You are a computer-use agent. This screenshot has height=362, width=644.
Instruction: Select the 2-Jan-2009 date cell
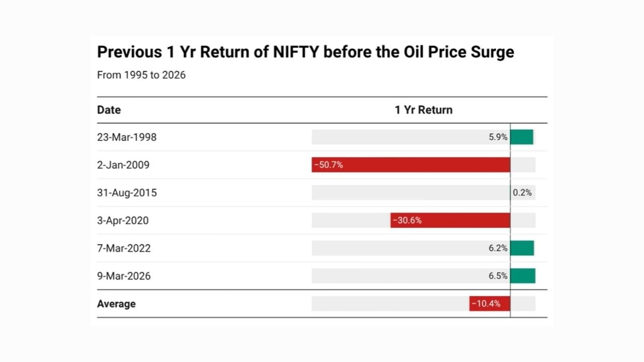[123, 165]
